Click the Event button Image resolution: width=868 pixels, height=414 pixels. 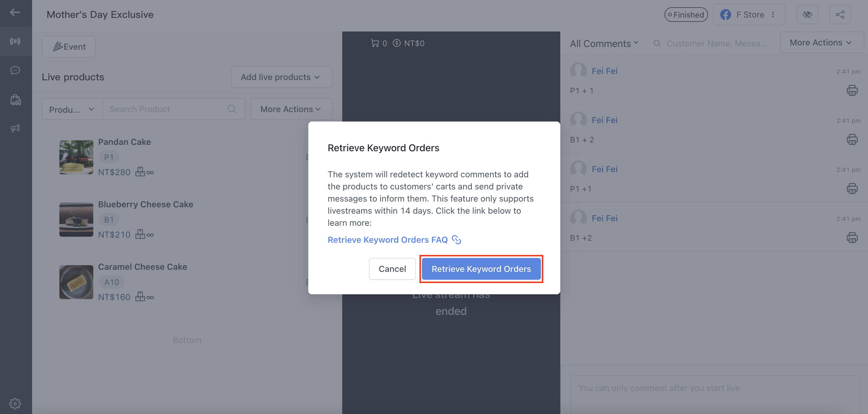(69, 47)
